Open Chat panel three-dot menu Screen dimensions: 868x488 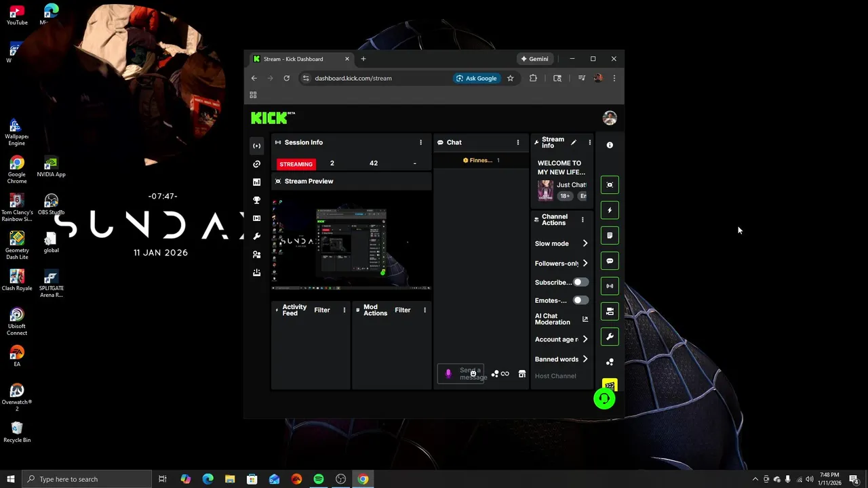pos(518,142)
